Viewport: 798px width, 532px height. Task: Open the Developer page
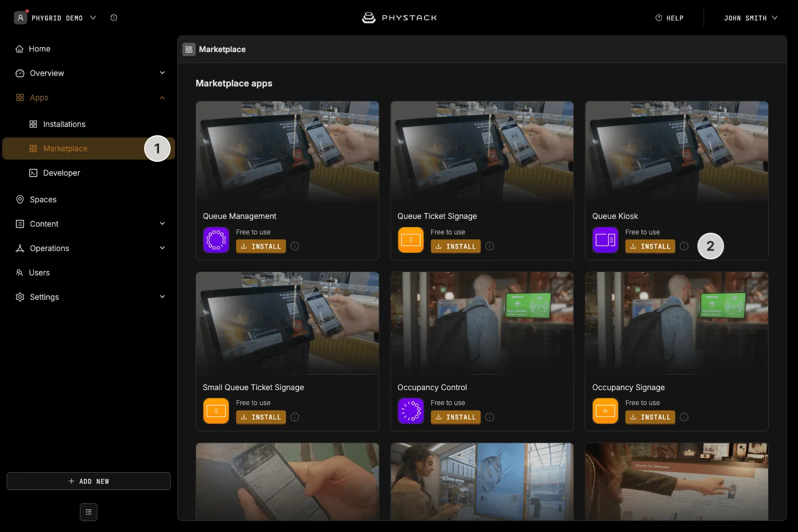click(x=89, y=173)
